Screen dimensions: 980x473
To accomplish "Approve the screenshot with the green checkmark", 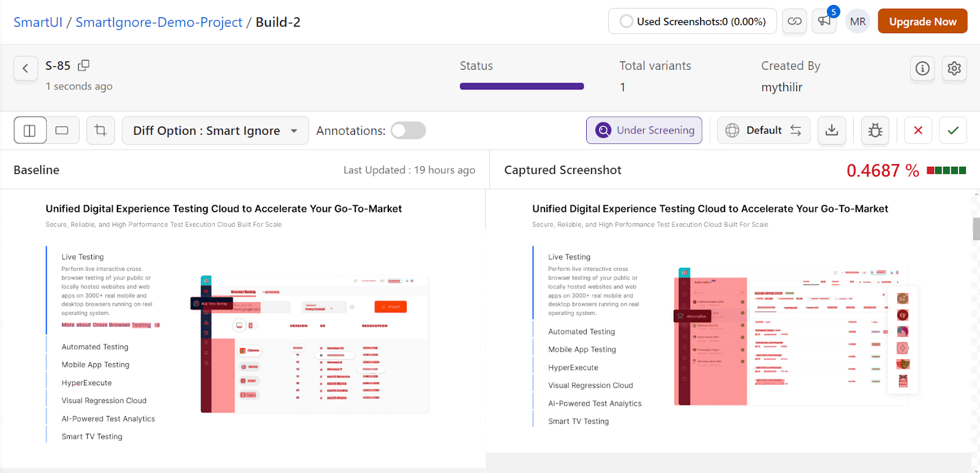I will pos(953,131).
